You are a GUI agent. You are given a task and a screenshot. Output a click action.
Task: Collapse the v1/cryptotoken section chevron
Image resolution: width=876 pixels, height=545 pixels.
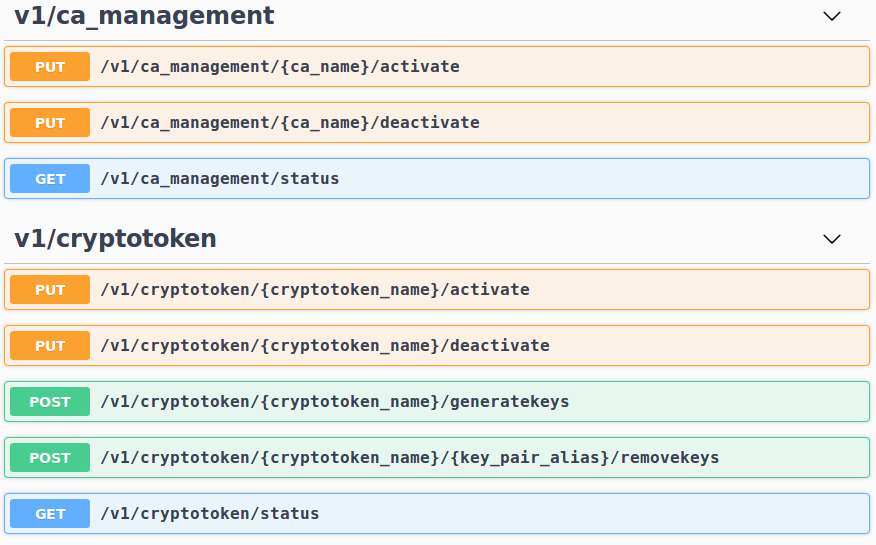click(x=831, y=239)
